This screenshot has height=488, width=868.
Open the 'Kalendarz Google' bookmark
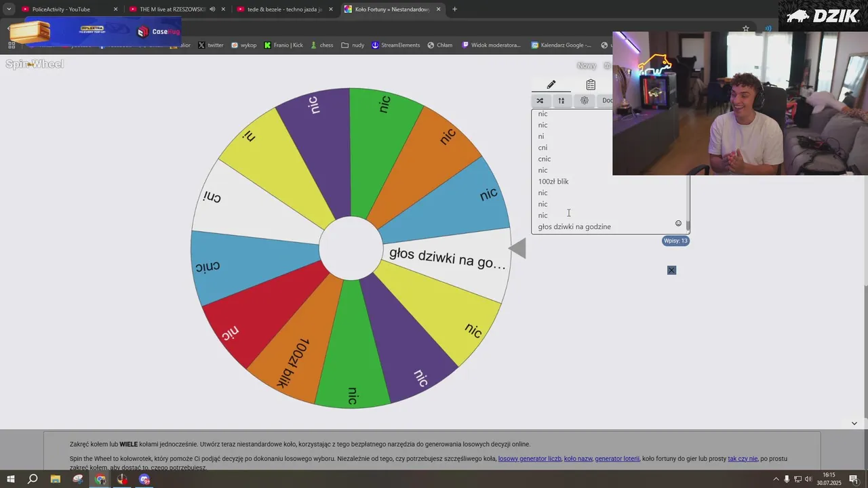(x=561, y=45)
